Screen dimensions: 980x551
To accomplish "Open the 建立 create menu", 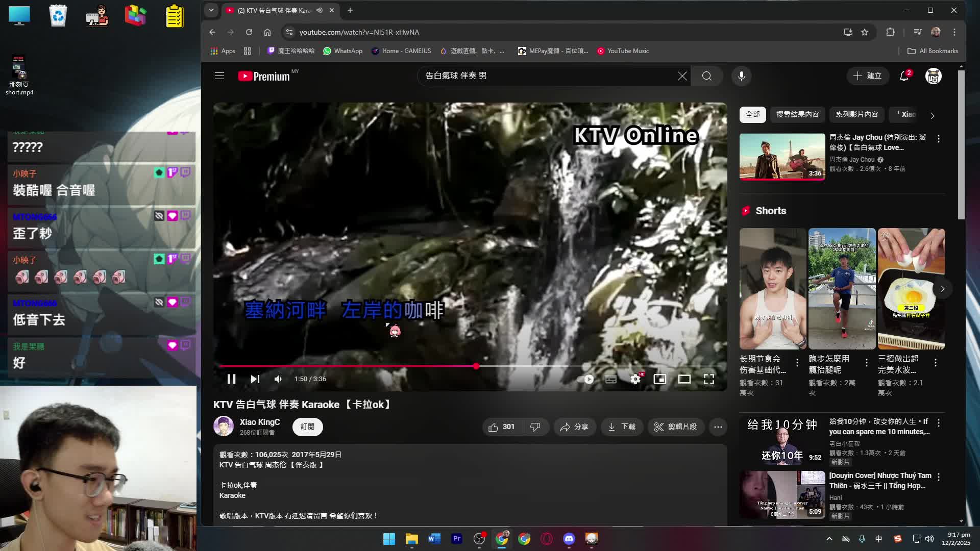I will tap(867, 76).
